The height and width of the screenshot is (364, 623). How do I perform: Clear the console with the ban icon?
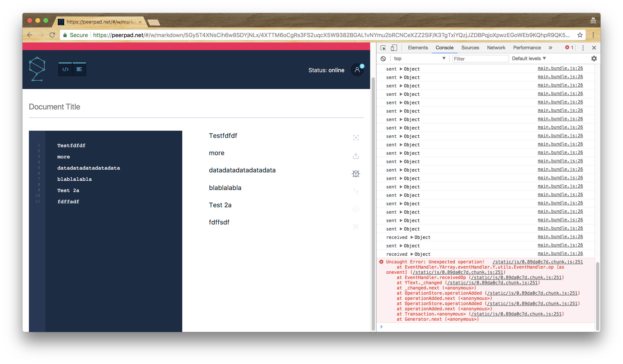click(383, 59)
